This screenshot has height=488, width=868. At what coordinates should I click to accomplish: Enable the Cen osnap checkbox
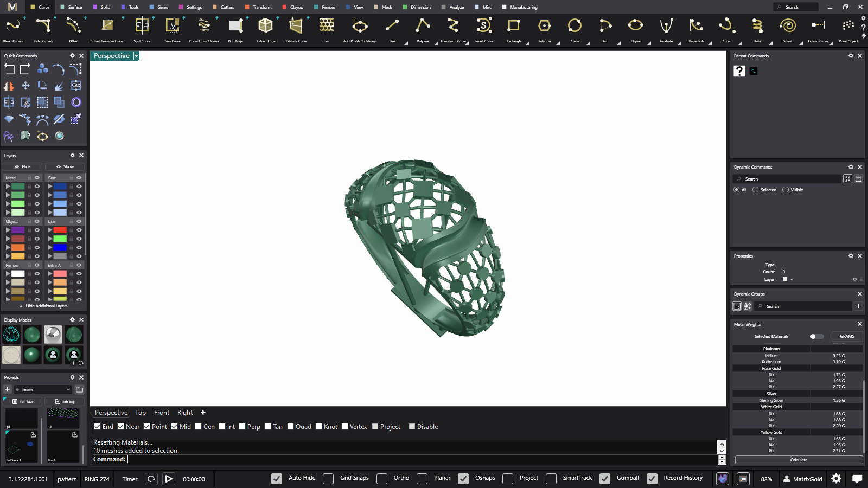coord(199,427)
